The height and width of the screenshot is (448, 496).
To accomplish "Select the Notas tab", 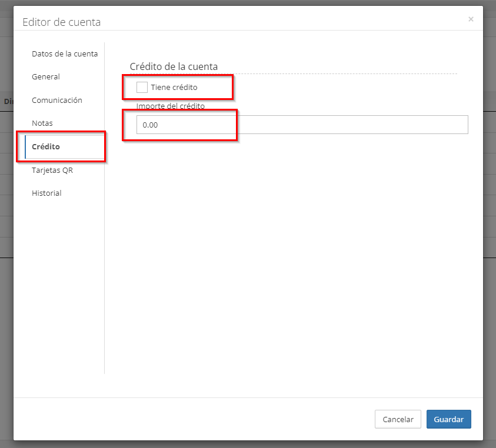I will coord(42,123).
